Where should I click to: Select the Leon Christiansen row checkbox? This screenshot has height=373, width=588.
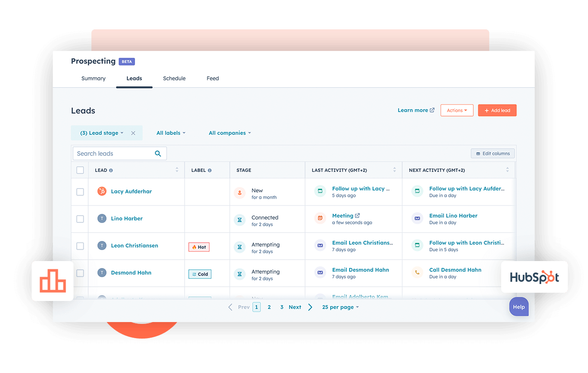[x=80, y=246]
